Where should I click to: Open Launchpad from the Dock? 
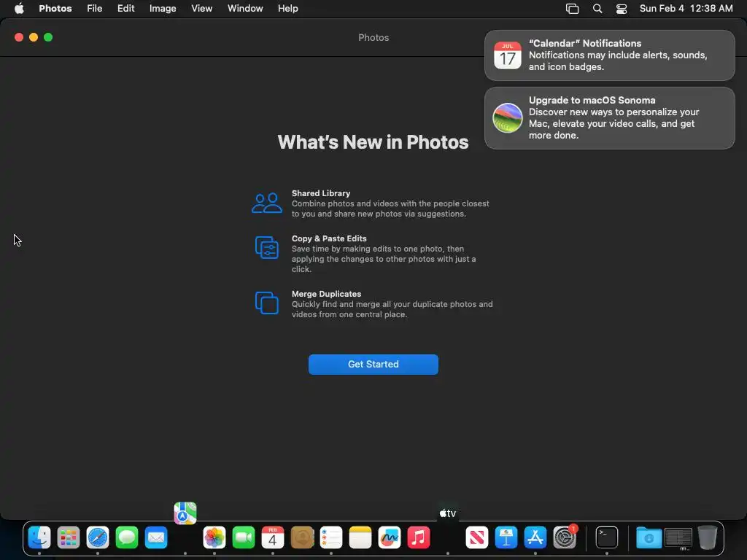tap(68, 537)
